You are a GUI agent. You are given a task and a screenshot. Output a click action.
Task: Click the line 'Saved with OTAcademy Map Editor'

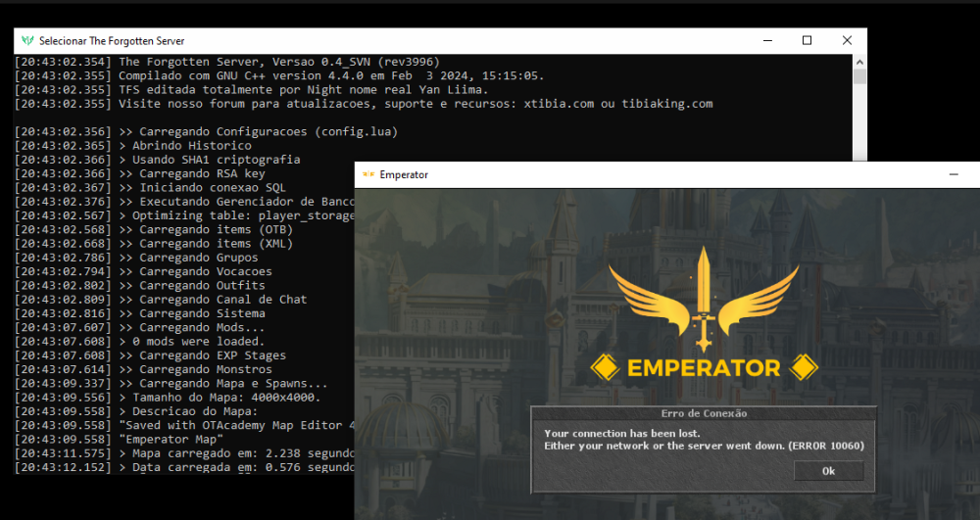pyautogui.click(x=184, y=425)
